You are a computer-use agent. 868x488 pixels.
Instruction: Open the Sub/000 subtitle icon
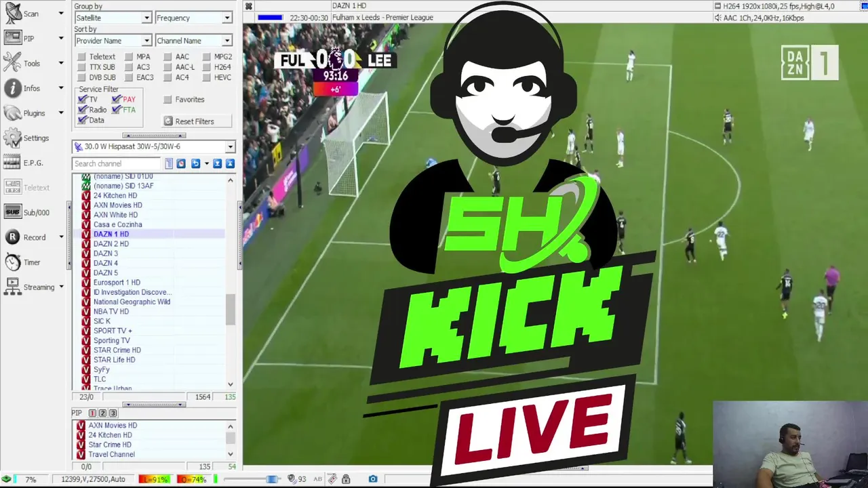[13, 212]
